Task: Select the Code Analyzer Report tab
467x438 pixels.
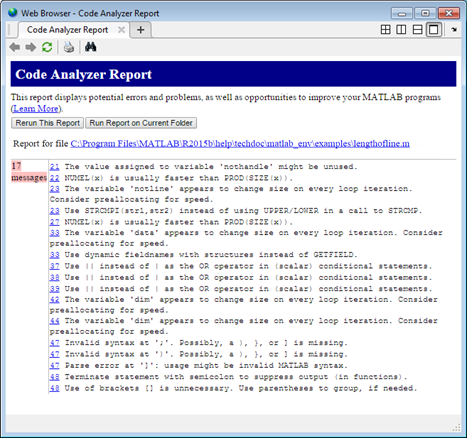Action: click(68, 30)
